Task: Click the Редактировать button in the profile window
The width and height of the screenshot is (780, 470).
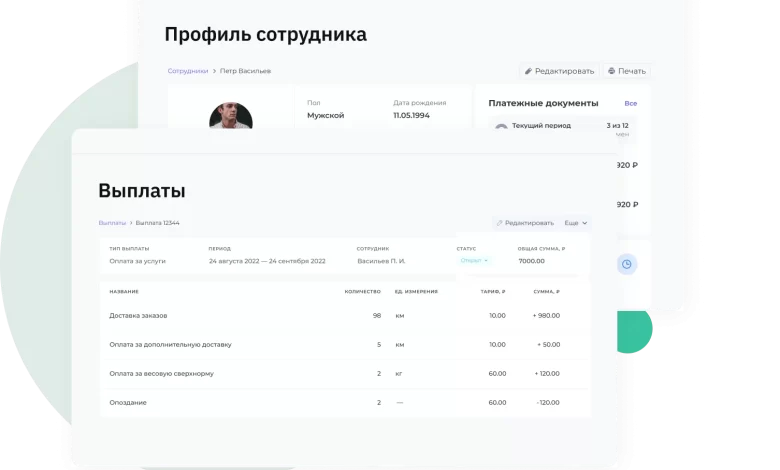Action: tap(559, 71)
